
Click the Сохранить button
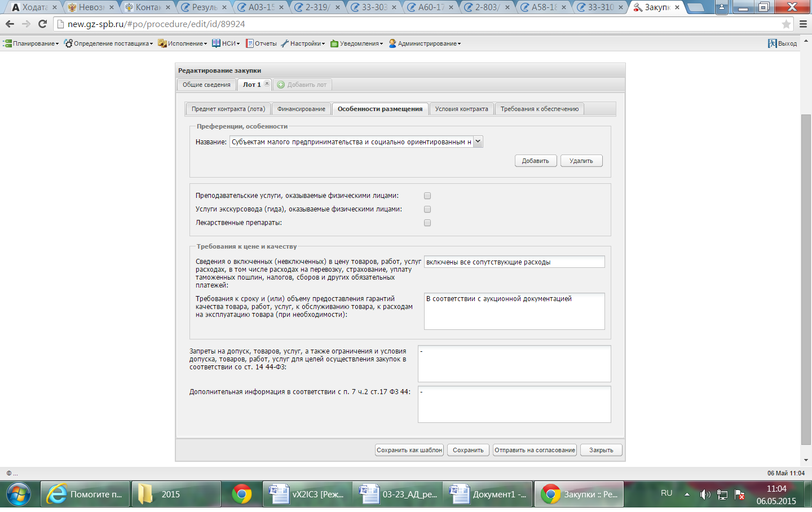coord(468,450)
